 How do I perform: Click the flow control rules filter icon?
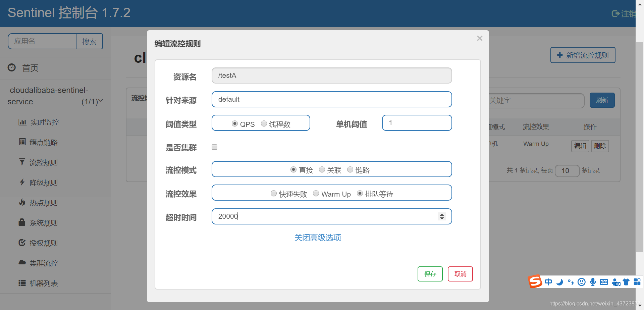coord(22,162)
